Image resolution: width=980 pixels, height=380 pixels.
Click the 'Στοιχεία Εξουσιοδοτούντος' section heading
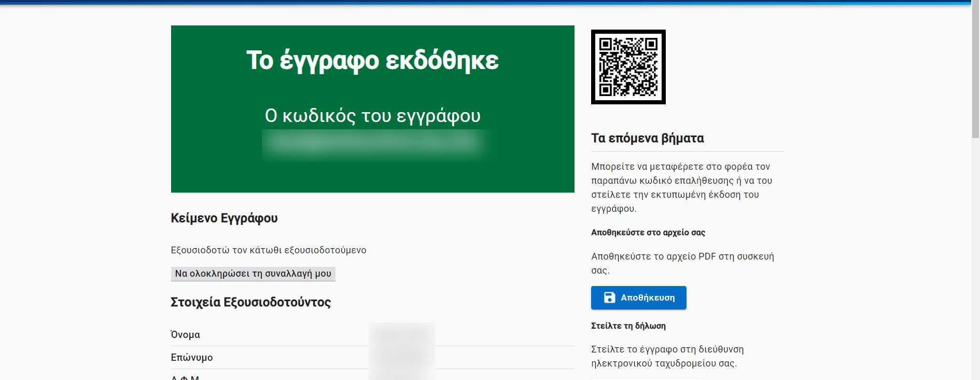point(250,302)
